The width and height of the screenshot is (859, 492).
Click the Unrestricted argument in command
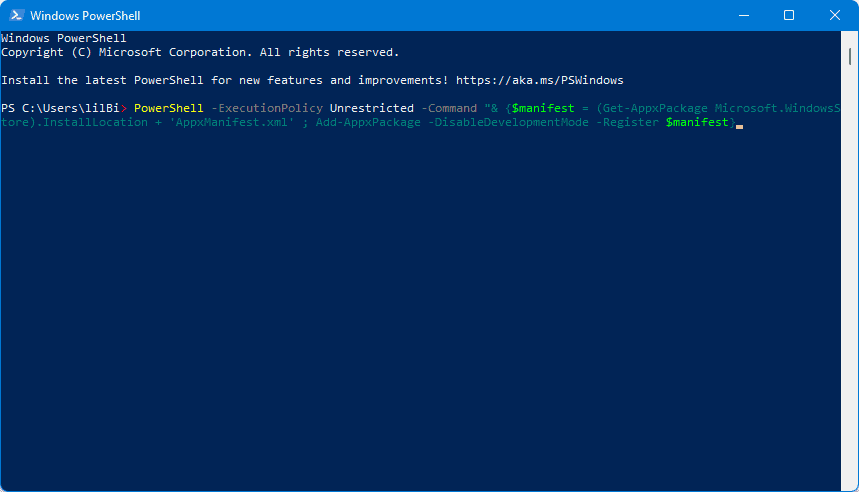coord(371,108)
